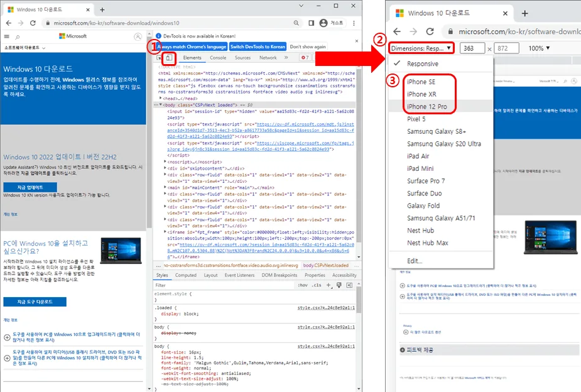
Task: Open the 100% zoom dropdown in the device toolbar
Action: 539,48
